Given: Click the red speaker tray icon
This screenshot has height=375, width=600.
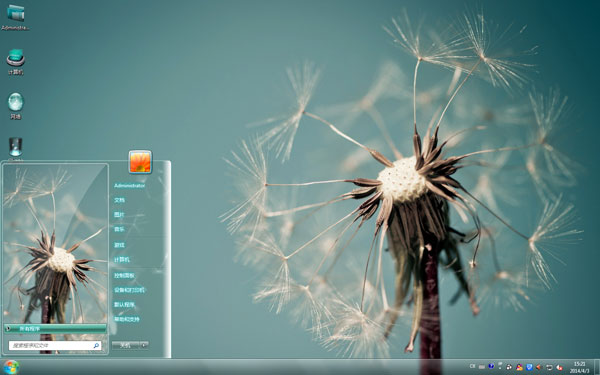Looking at the screenshot, I should pos(539,367).
